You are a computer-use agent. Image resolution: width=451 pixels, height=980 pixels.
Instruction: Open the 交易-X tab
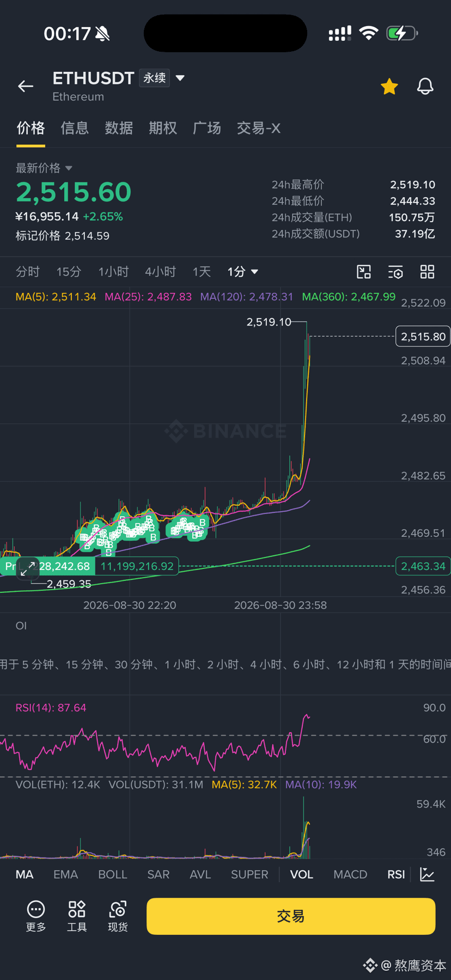click(259, 128)
